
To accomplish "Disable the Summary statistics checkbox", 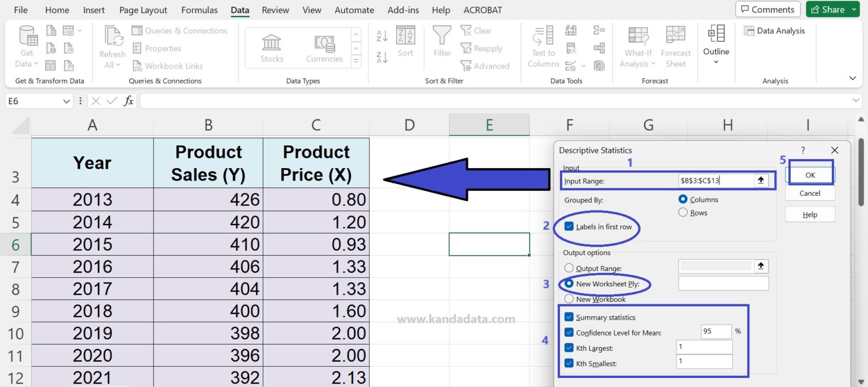I will point(569,317).
